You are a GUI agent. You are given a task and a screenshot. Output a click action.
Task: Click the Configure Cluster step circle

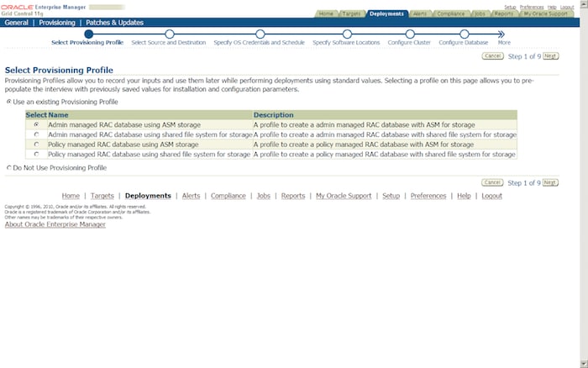pyautogui.click(x=410, y=34)
